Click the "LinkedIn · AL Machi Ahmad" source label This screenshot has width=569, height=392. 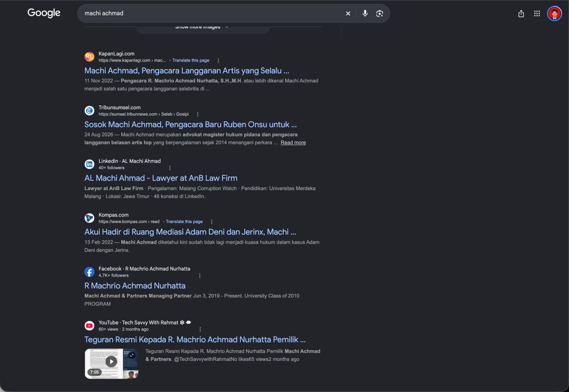[129, 161]
